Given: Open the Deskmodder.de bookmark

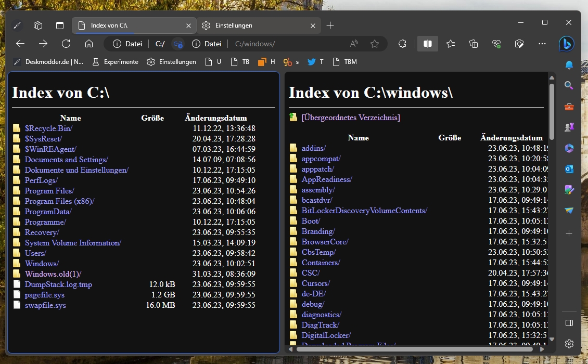Looking at the screenshot, I should tap(48, 62).
